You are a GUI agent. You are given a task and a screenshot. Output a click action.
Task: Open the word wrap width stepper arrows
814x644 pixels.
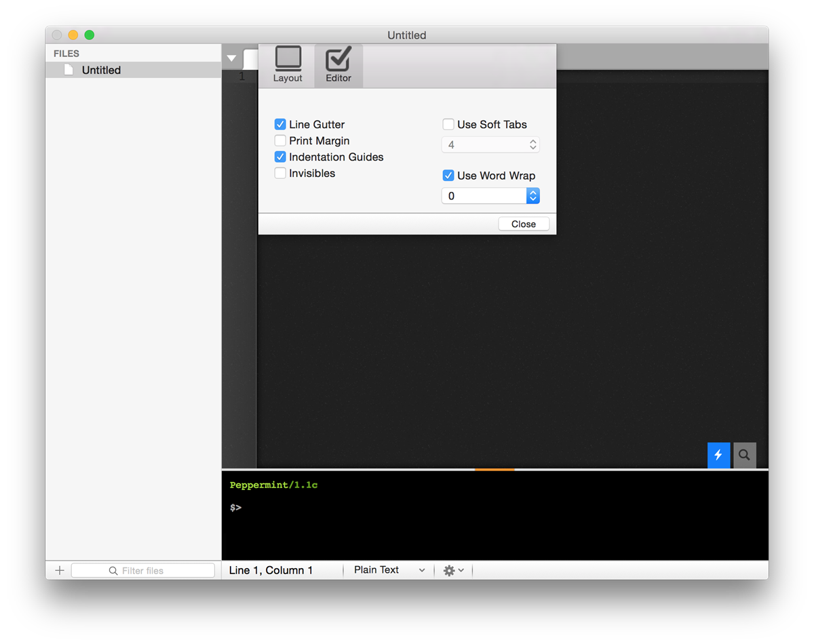533,196
